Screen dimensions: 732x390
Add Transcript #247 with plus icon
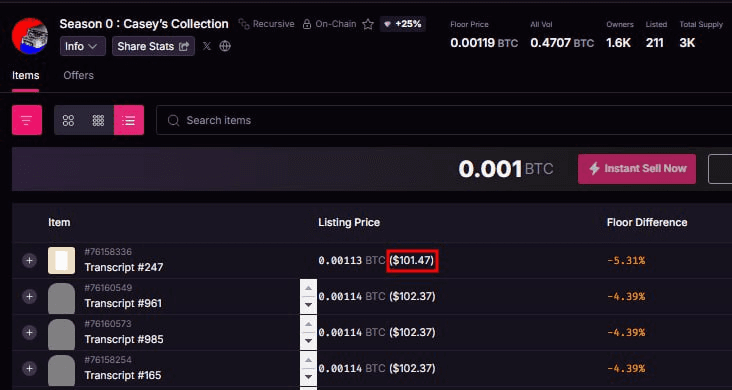click(29, 261)
